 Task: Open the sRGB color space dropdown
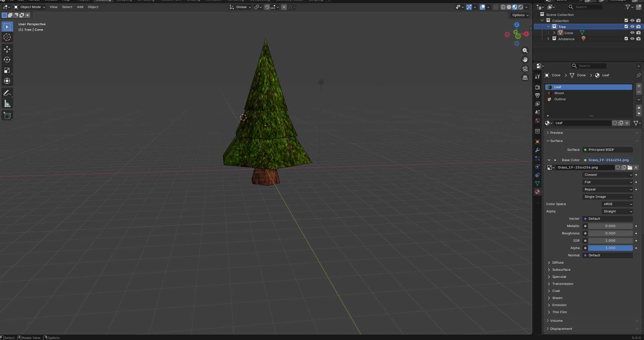pyautogui.click(x=618, y=204)
